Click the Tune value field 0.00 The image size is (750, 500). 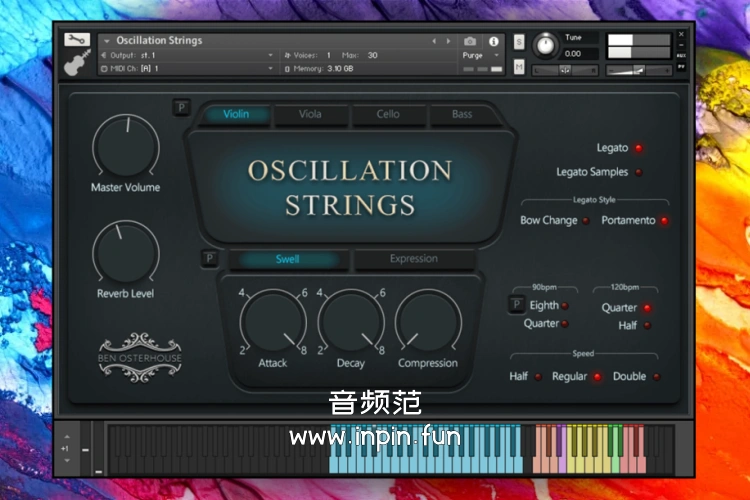click(x=579, y=54)
